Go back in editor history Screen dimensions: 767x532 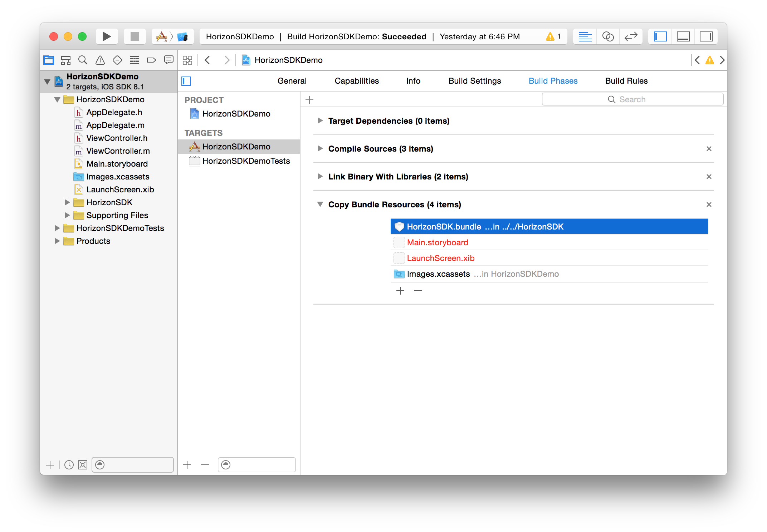207,60
